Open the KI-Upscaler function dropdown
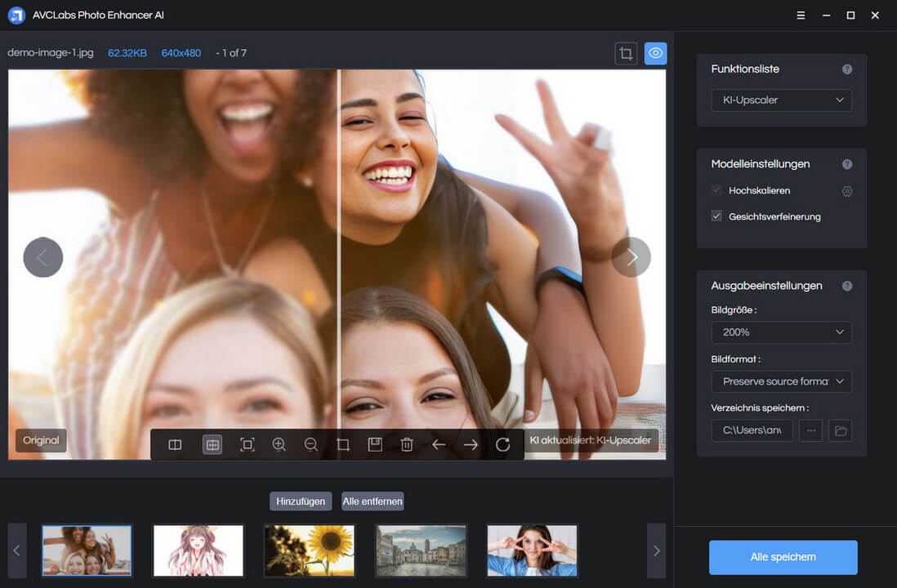Screen dimensions: 897x588 [x=782, y=100]
